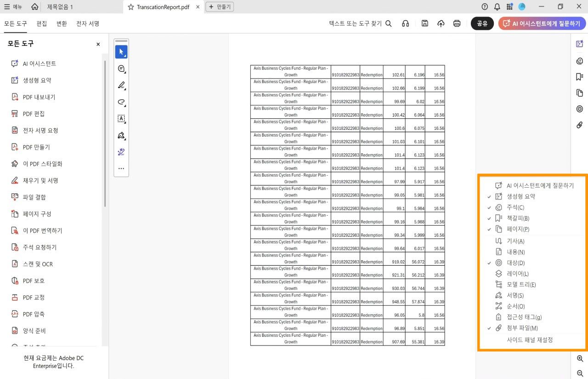The width and height of the screenshot is (588, 379).
Task: Select the highlighter pen tool
Action: tap(121, 85)
